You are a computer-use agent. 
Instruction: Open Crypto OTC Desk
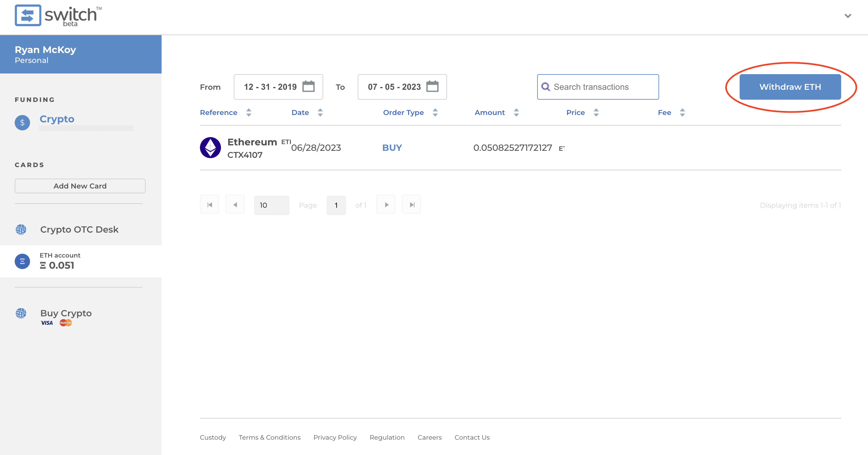79,229
